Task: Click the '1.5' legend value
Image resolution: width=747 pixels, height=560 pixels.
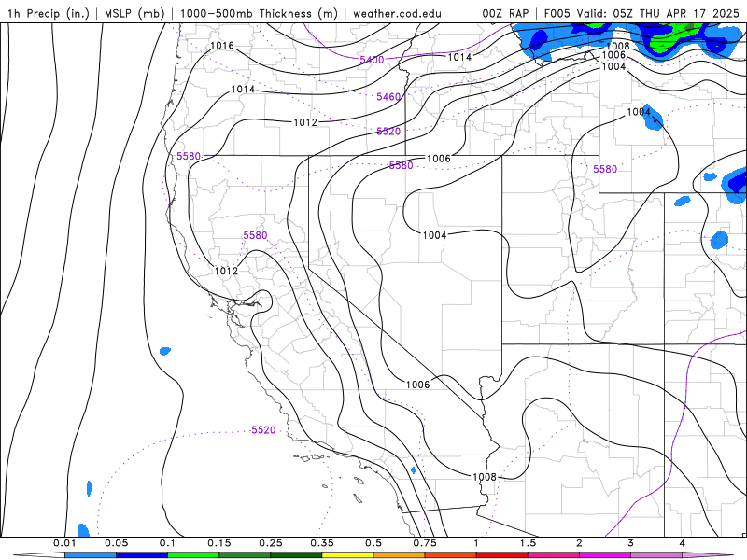Action: 528,543
